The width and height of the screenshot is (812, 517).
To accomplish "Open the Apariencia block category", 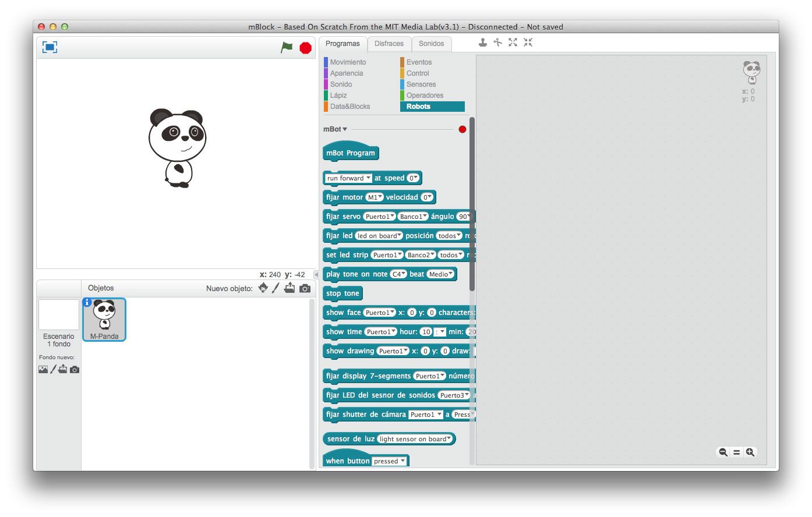I will click(x=347, y=73).
